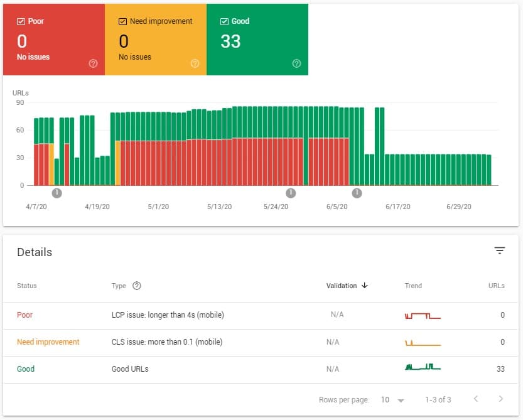This screenshot has width=523, height=420.
Task: Uncheck the Poor checkbox
Action: 21,21
